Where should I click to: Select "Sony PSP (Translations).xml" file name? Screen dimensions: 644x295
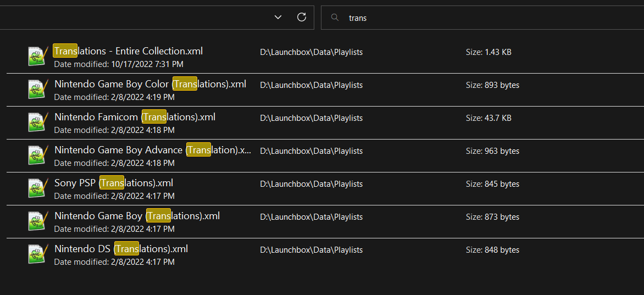click(114, 183)
